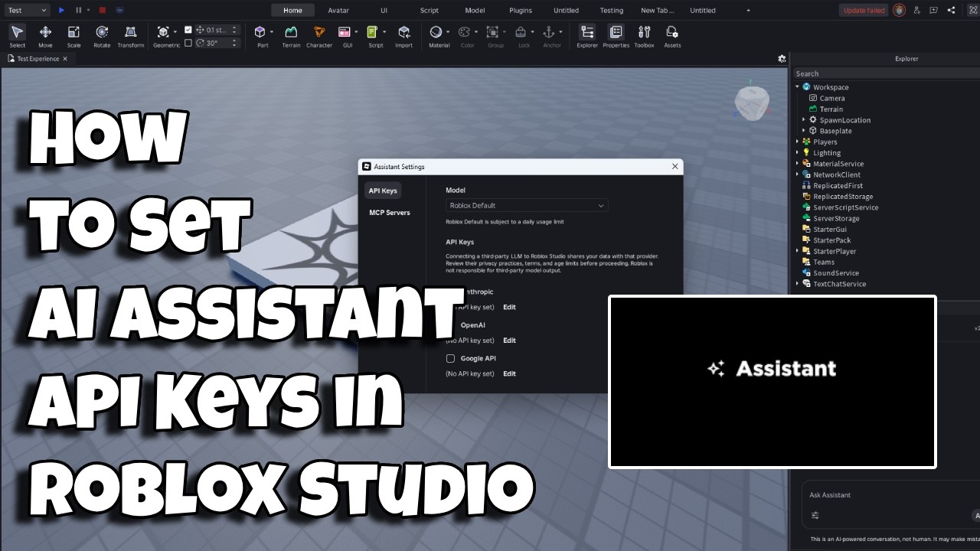Activate the Select tool
The image size is (980, 551).
(x=17, y=35)
